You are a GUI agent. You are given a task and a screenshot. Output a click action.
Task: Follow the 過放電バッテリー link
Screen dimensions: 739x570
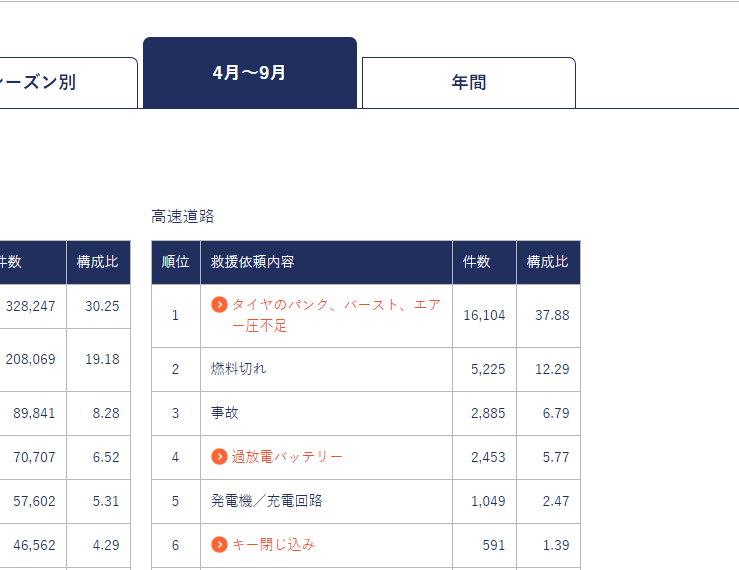tap(287, 457)
